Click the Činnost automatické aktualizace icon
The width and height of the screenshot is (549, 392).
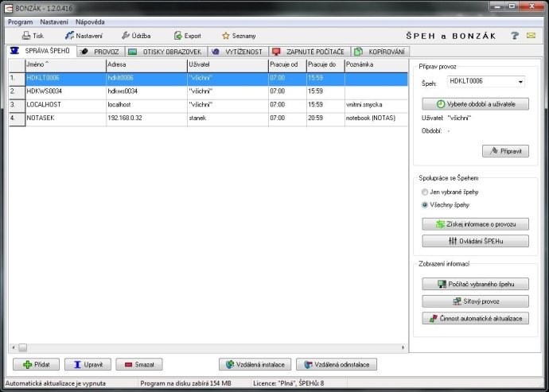click(434, 319)
